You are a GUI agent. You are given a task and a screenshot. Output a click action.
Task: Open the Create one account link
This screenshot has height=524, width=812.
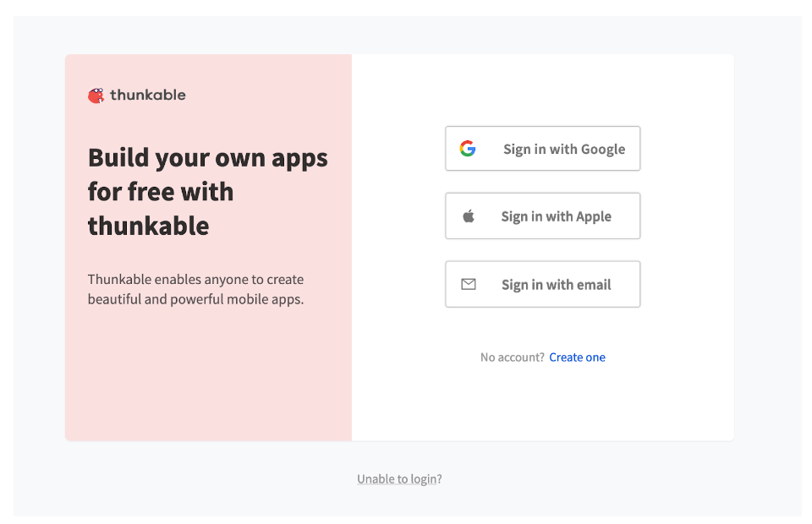(x=578, y=357)
